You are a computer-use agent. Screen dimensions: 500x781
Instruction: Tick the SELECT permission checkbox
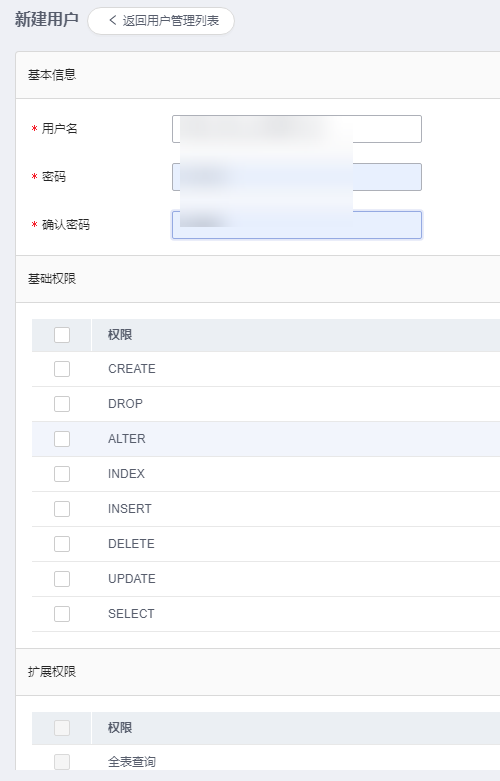62,614
